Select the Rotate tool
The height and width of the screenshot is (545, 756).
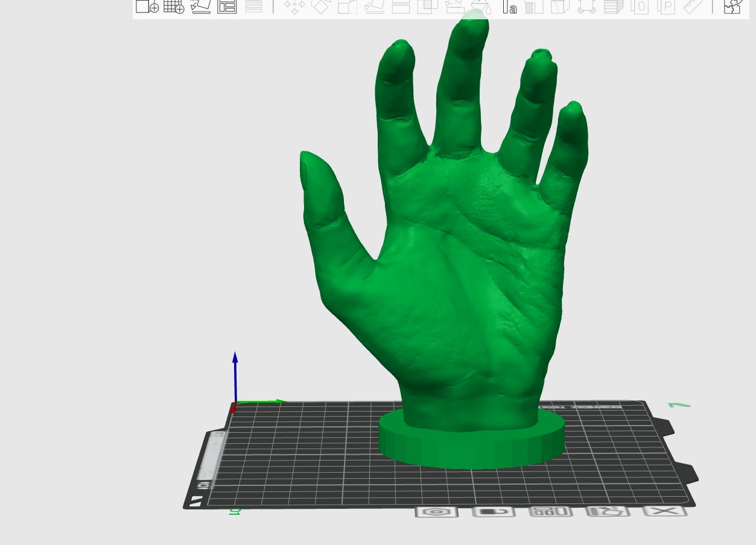[x=321, y=7]
